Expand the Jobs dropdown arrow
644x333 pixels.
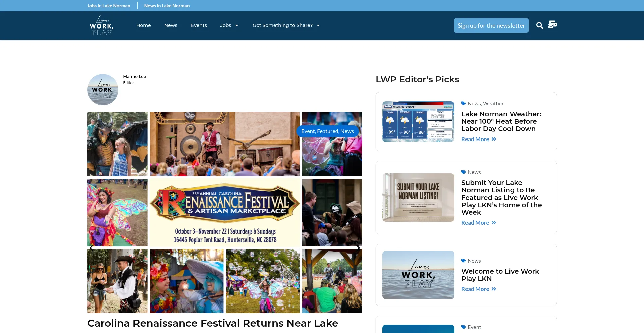tap(237, 26)
